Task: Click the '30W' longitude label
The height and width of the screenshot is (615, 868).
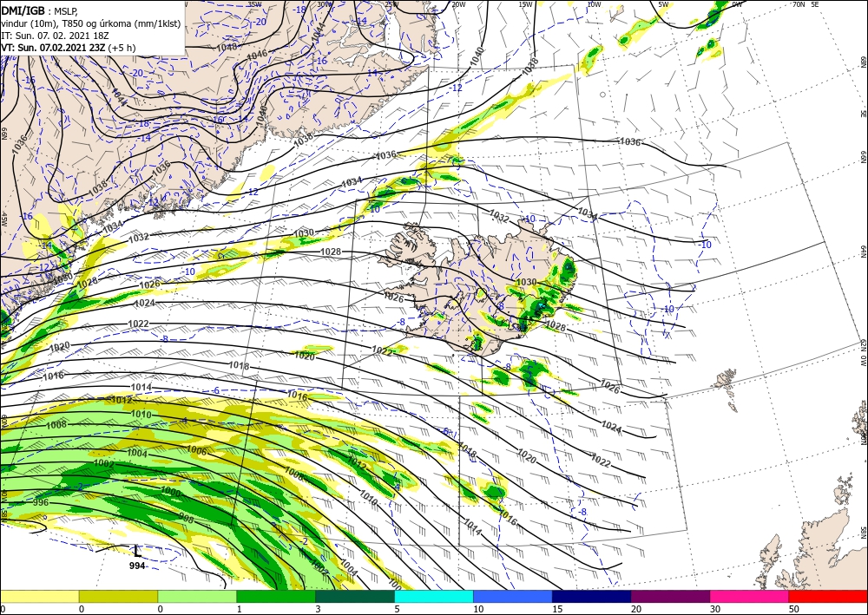Action: 325,4
